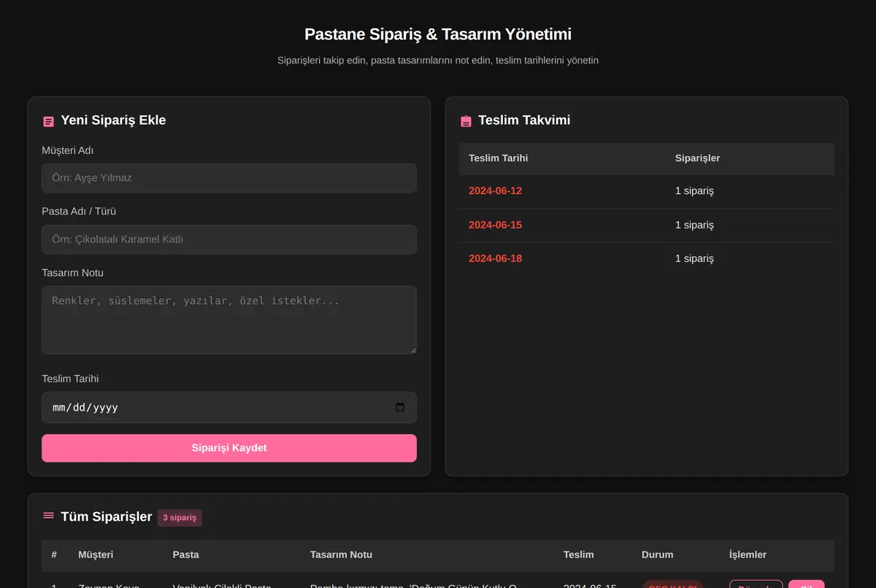Screen dimensions: 876x588
Task: Click the Müşteri column header in orders table
Action: click(96, 554)
